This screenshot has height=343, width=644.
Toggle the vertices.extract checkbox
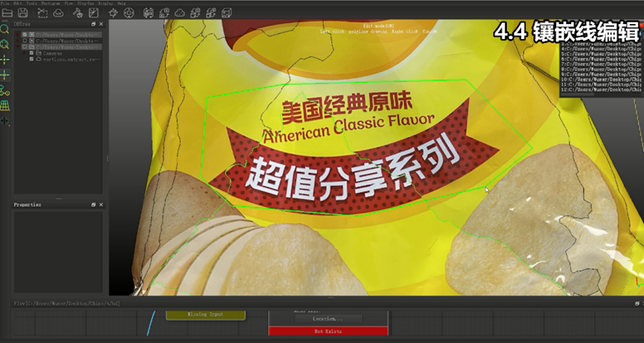pos(31,59)
